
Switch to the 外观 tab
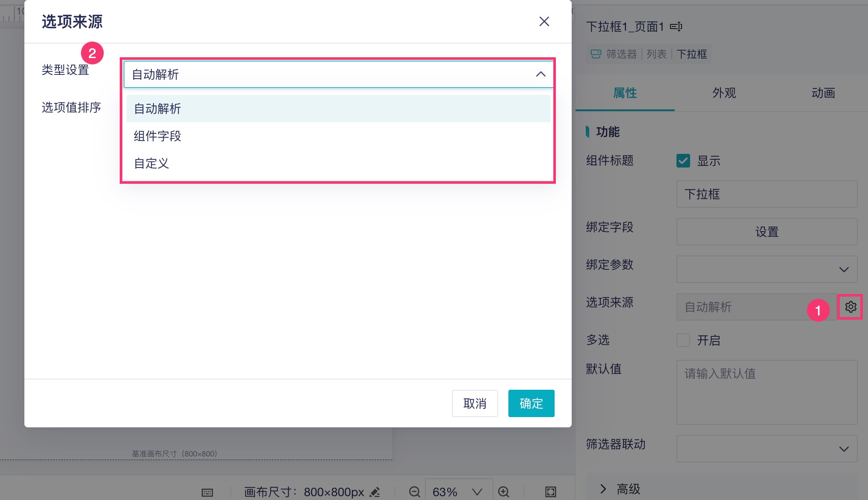(724, 93)
